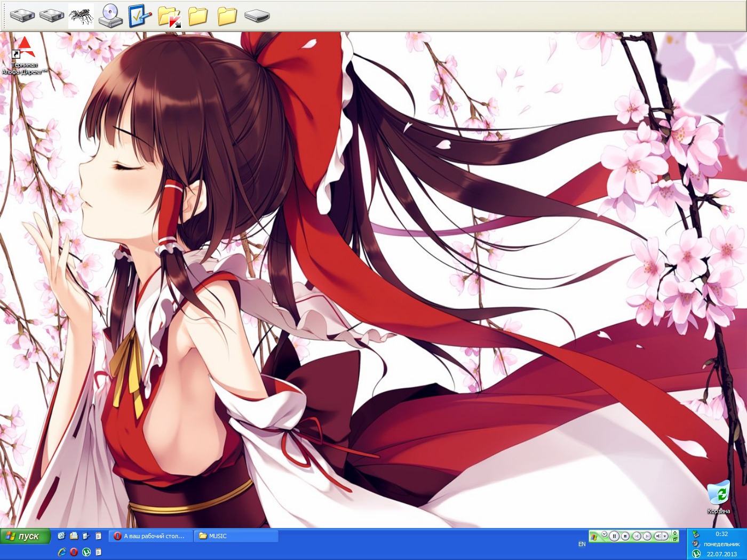Switch to the MUSIC folder taskbar window
Image resolution: width=747 pixels, height=560 pixels.
point(237,536)
